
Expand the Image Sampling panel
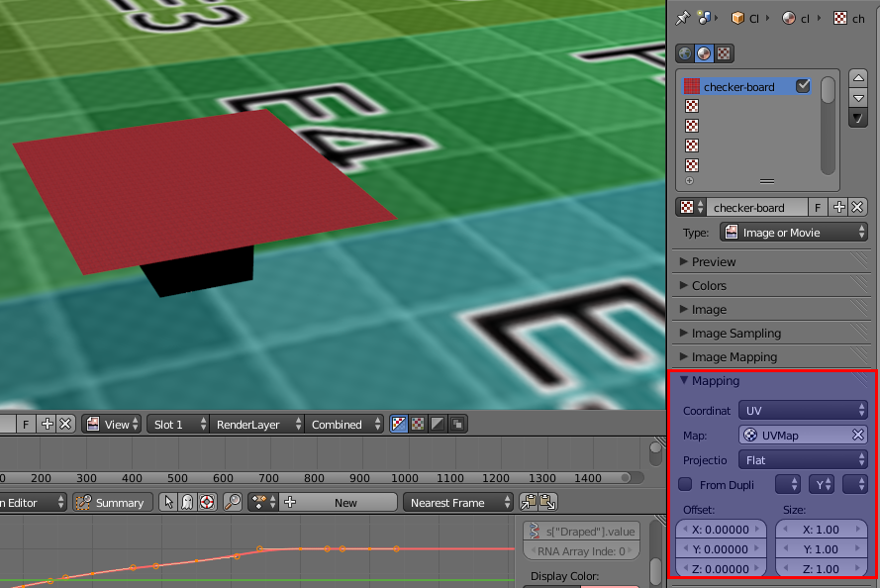pos(735,334)
